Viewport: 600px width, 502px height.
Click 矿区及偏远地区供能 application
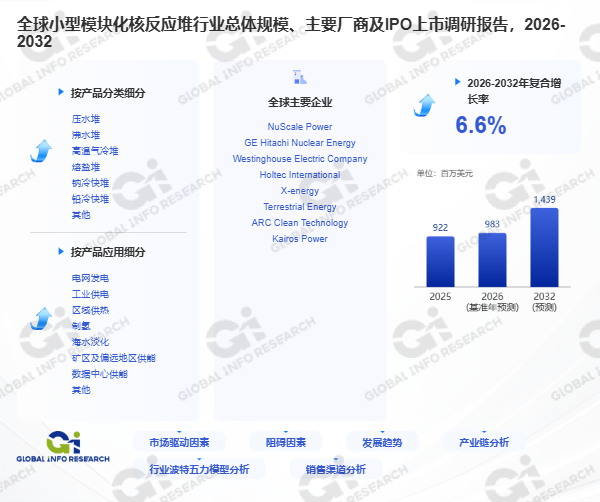tap(114, 358)
